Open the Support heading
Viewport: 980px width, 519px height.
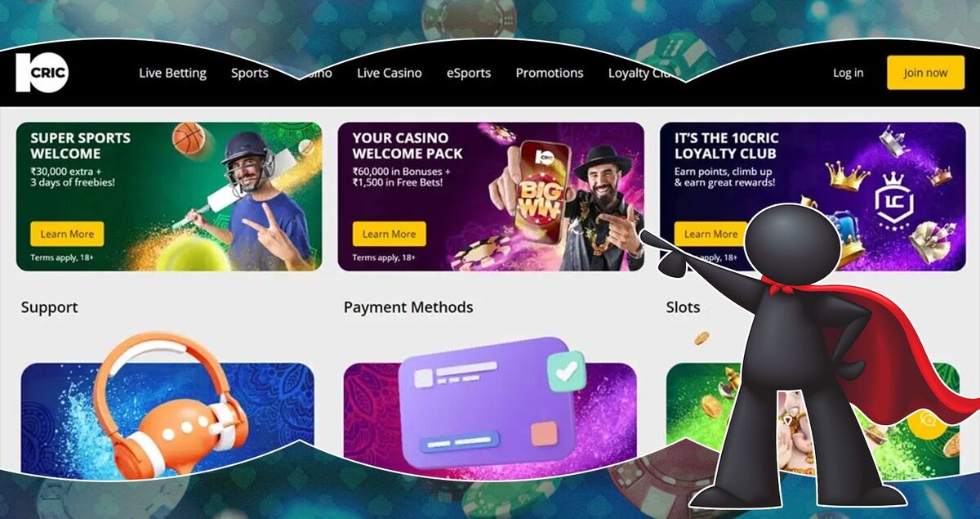click(x=50, y=307)
